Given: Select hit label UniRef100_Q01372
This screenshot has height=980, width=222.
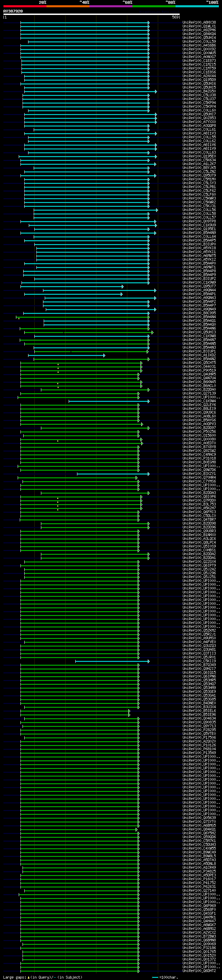Looking at the screenshot, I should tap(199, 959).
